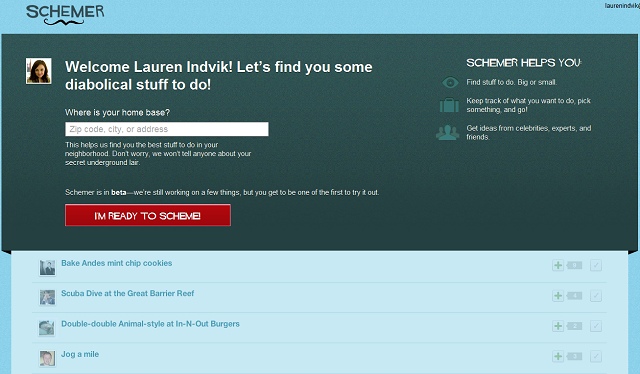
Task: View author avatar beside Jog a mile
Action: tap(47, 358)
